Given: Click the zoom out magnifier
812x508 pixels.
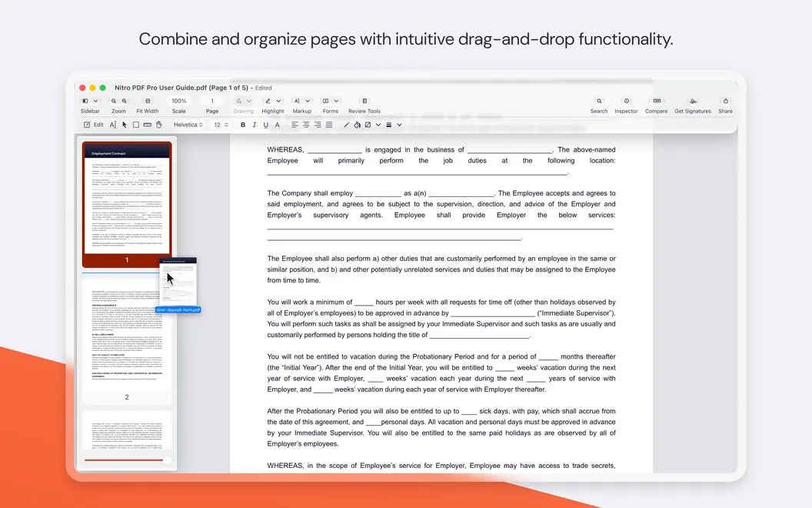Looking at the screenshot, I should click(113, 101).
